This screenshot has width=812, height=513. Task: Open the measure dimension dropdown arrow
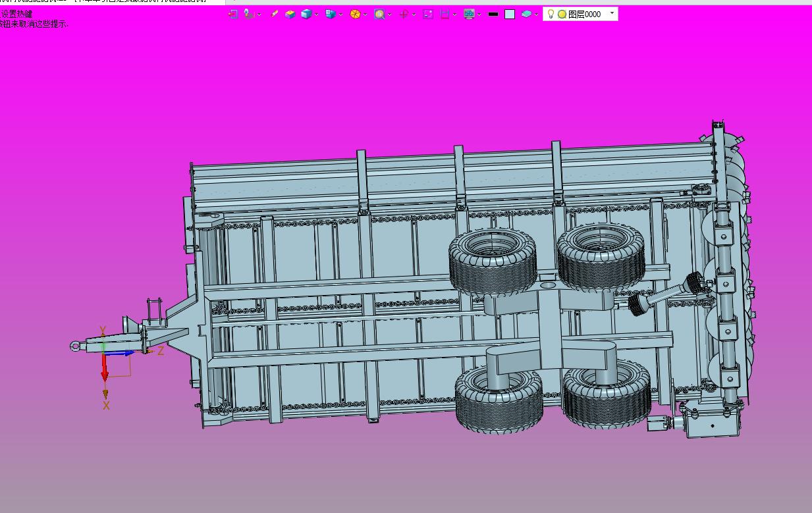[x=454, y=14]
